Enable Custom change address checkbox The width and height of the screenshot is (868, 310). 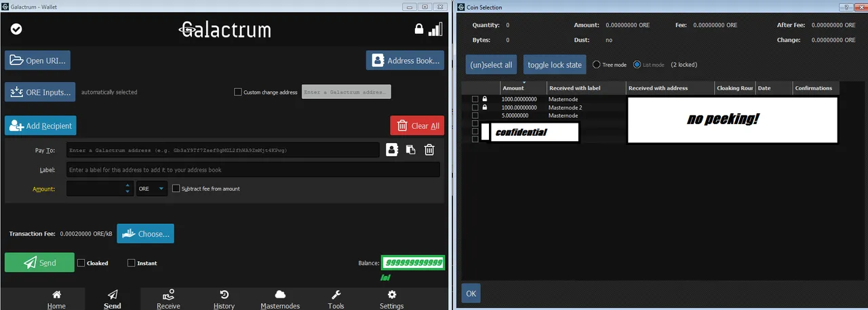tap(237, 92)
